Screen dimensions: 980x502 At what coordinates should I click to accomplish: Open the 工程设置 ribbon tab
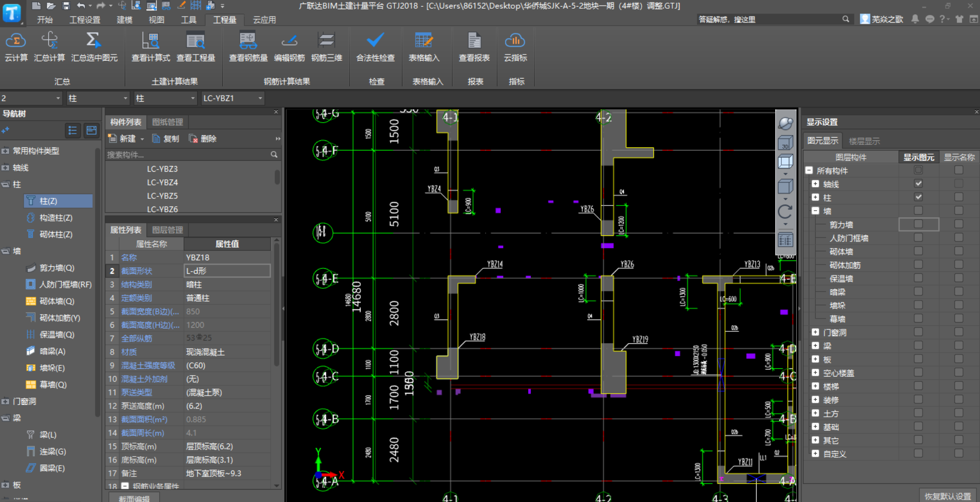(x=85, y=20)
